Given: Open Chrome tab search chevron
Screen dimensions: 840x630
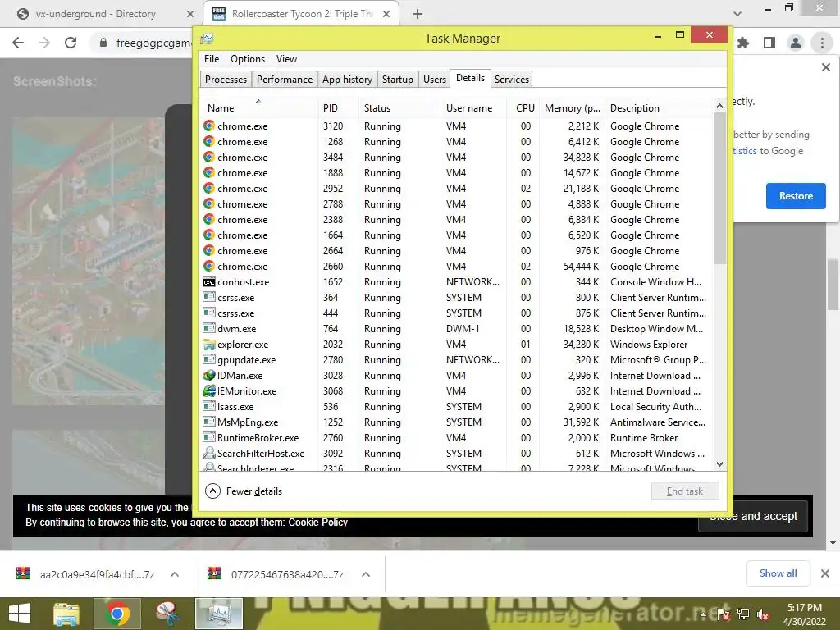Looking at the screenshot, I should pos(737,14).
